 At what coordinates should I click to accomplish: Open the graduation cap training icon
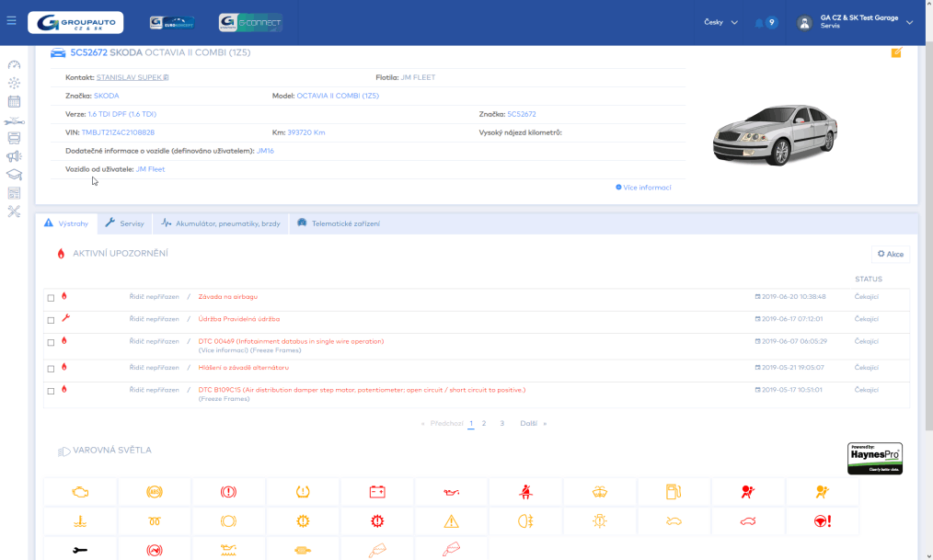click(x=14, y=175)
